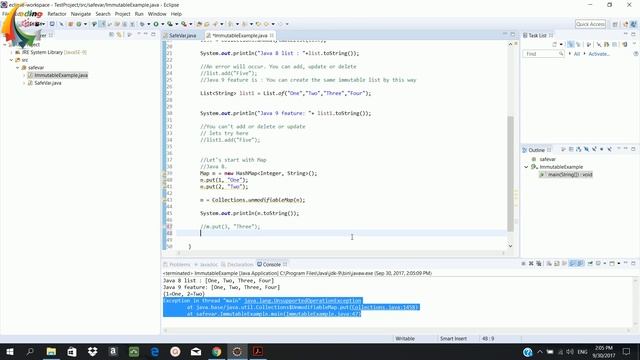Screen dimensions: 640x360
Task: Switch to the SafeVar.java editor tab
Action: [x=180, y=36]
